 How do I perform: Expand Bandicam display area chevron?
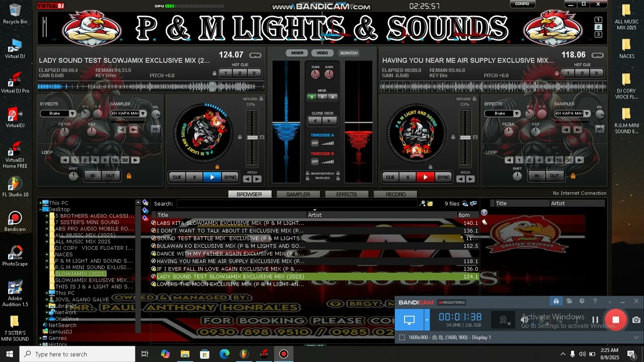point(636,337)
